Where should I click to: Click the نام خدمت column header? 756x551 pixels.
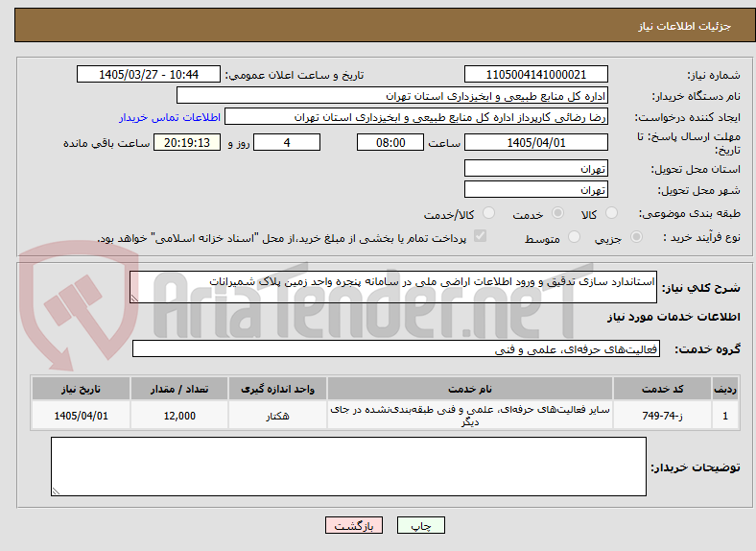(x=470, y=389)
